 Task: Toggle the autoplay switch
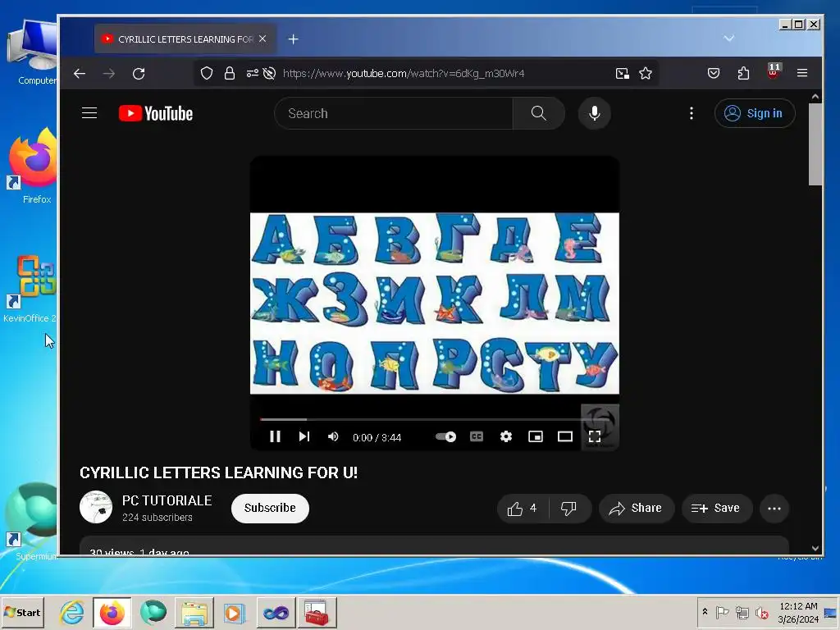(x=445, y=436)
